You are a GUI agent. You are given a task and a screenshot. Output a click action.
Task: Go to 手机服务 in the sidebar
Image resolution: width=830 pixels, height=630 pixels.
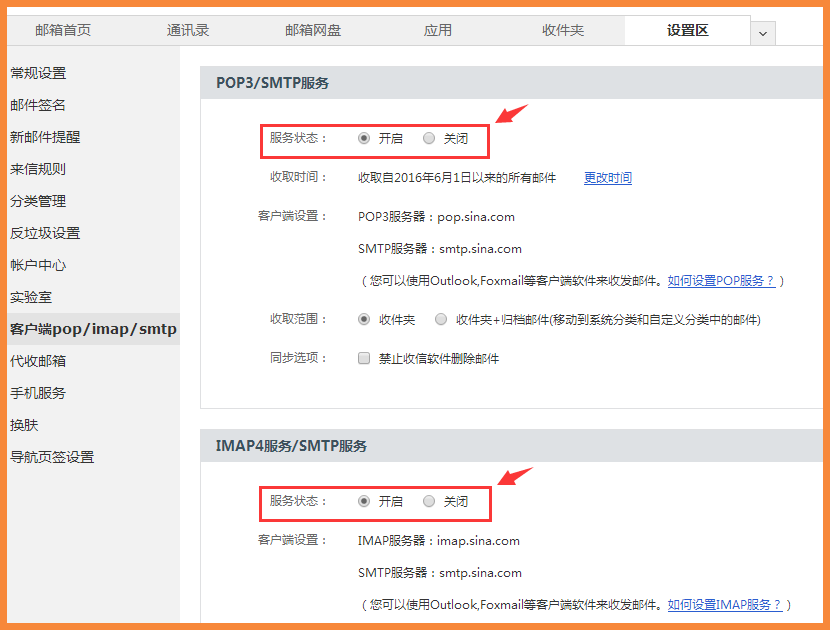[38, 393]
